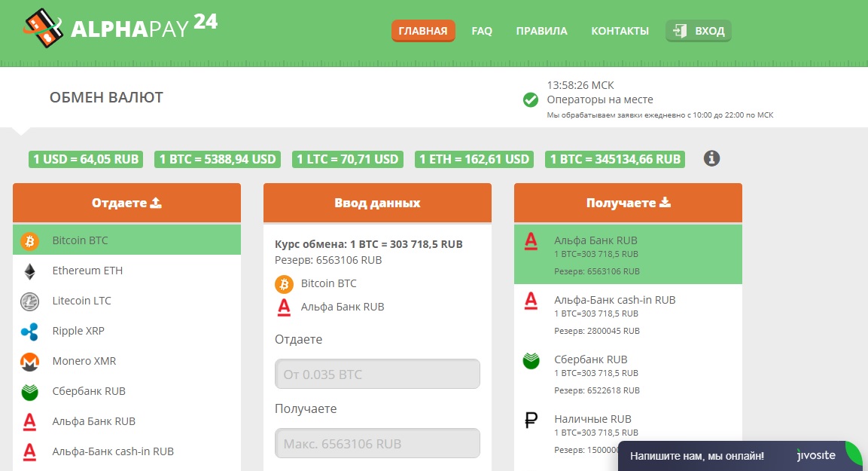Select Альфа Банк RUB to receive
Viewport: 868px width, 471px height.
click(628, 255)
